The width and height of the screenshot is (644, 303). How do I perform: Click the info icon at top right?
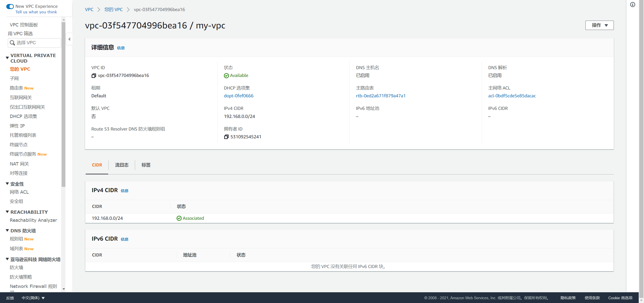pos(633,5)
